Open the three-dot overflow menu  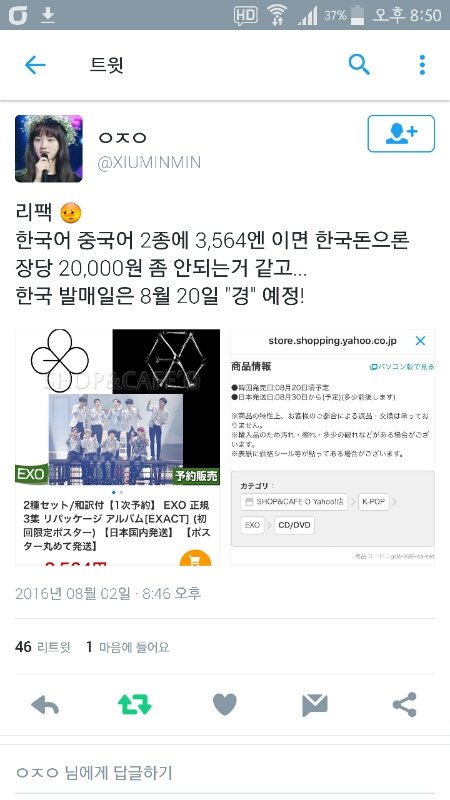pyautogui.click(x=422, y=65)
